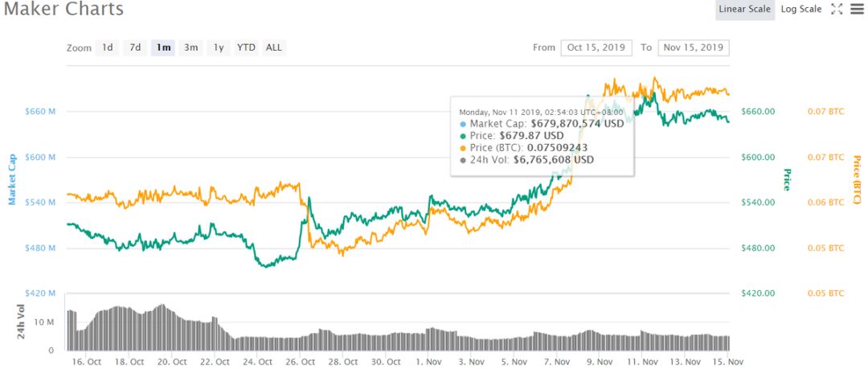This screenshot has width=868, height=369.
Task: Set zoom range to 3m
Action: pyautogui.click(x=191, y=47)
